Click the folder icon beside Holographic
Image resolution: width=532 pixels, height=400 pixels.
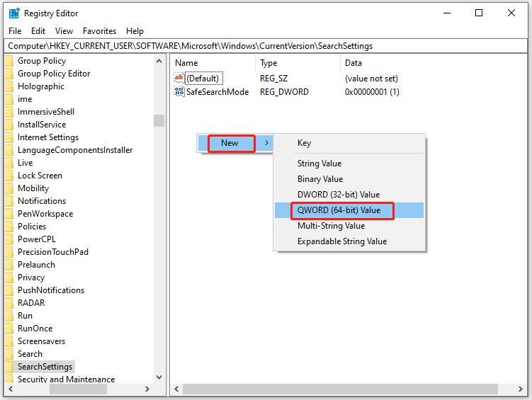click(9, 86)
